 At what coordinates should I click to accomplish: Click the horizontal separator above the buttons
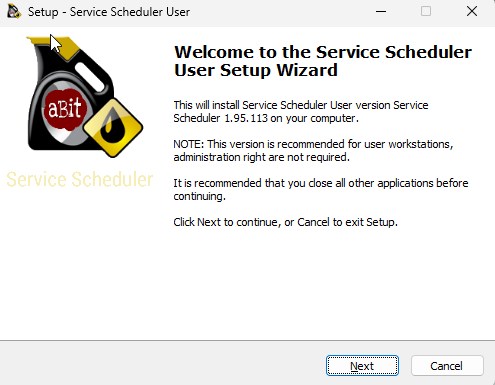tap(247, 340)
